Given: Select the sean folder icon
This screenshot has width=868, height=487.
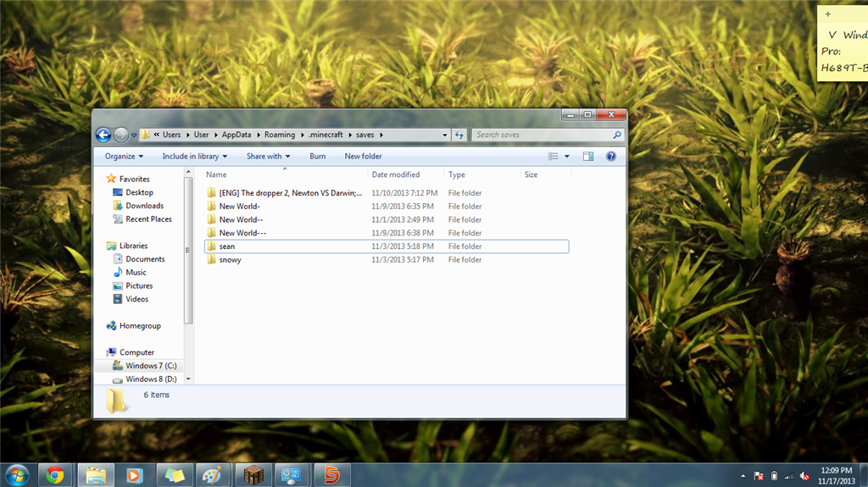Looking at the screenshot, I should click(211, 246).
